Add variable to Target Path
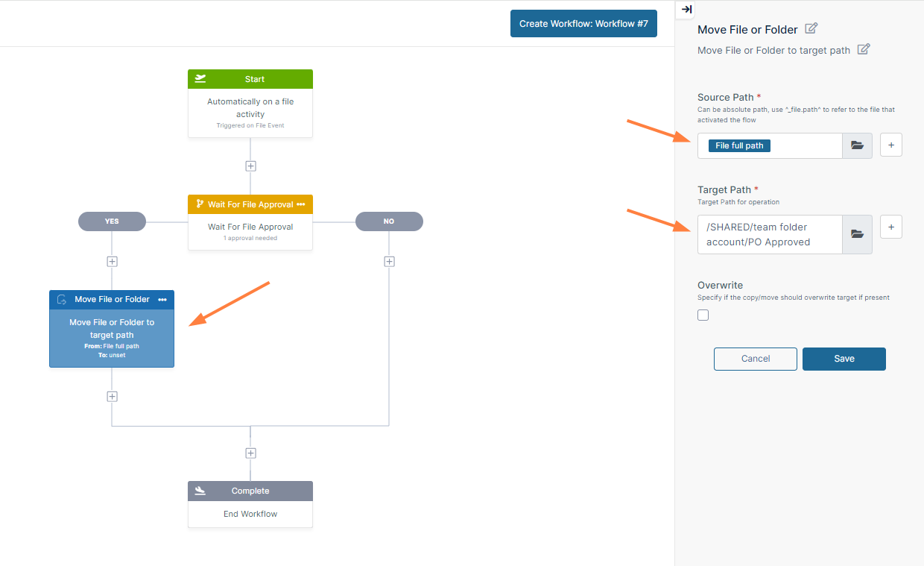 pyautogui.click(x=891, y=227)
